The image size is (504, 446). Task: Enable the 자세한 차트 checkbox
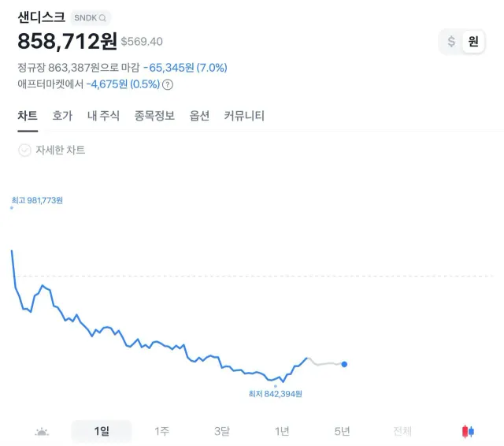tap(24, 150)
